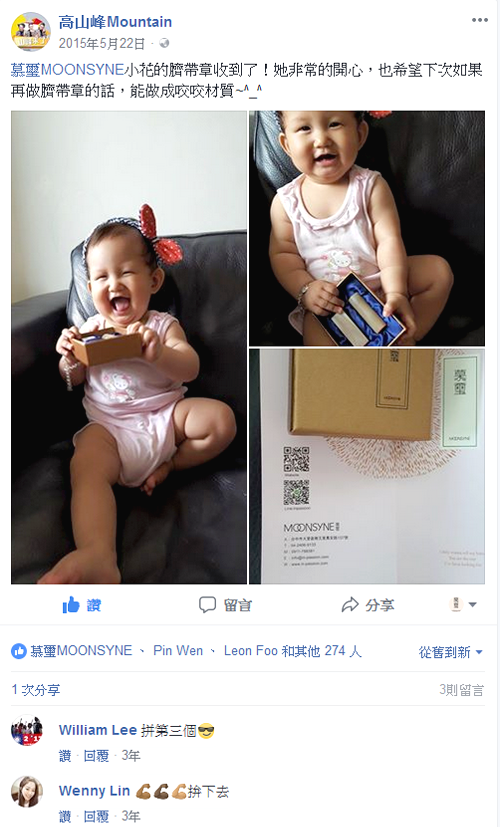Click the share arrow icon

point(350,604)
